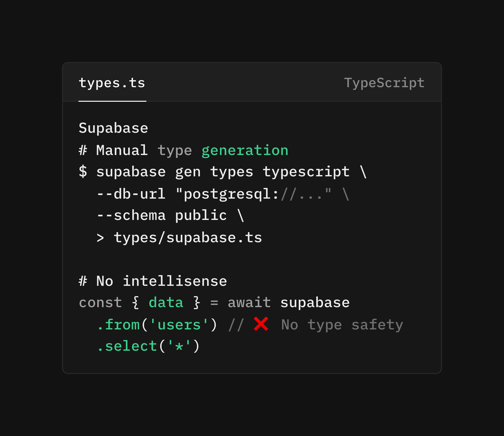Click the .from method call
Image resolution: width=504 pixels, height=436 pixels.
click(x=118, y=325)
